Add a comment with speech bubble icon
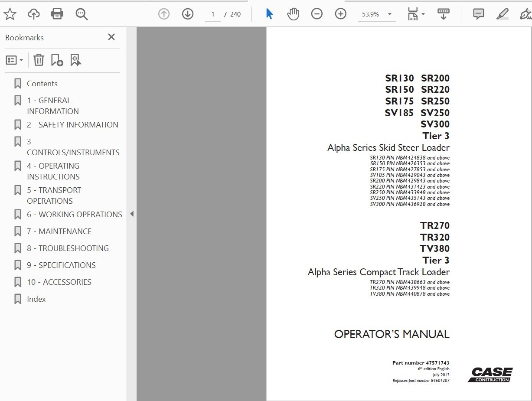The width and height of the screenshot is (532, 401). [479, 14]
